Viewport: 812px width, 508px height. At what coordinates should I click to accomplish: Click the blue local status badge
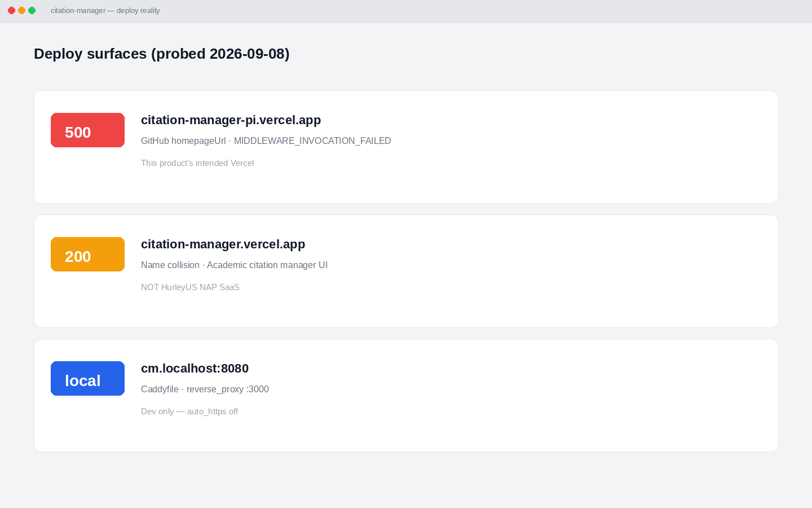[87, 378]
